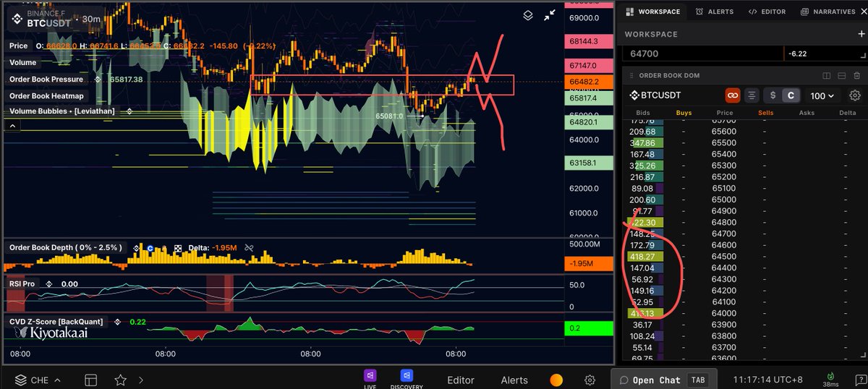868x389 pixels.
Task: Open settings for Order Book Pressure indicator
Action: point(98,79)
